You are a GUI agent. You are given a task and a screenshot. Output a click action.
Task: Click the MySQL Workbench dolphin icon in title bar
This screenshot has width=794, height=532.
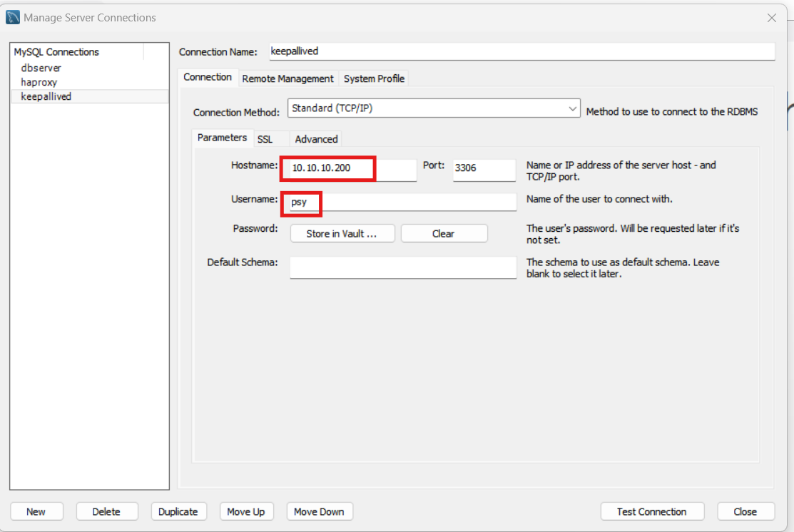pyautogui.click(x=13, y=17)
